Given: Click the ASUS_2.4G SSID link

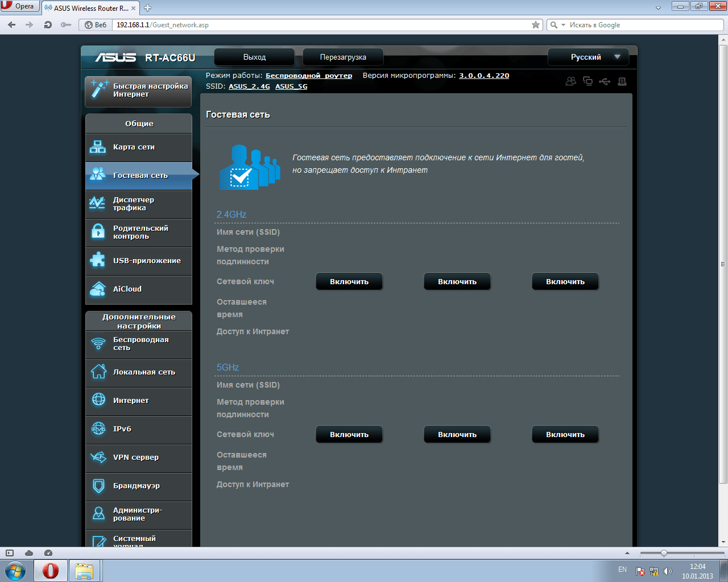Looking at the screenshot, I should (249, 86).
